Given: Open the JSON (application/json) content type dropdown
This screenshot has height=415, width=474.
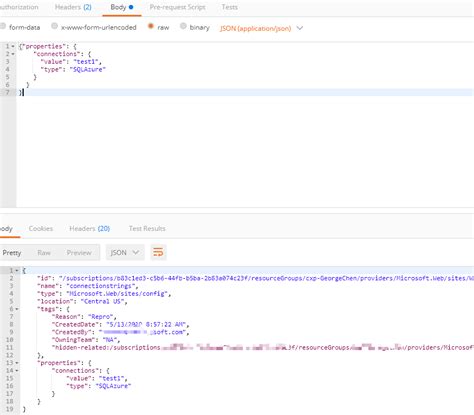Looking at the screenshot, I should tap(261, 28).
